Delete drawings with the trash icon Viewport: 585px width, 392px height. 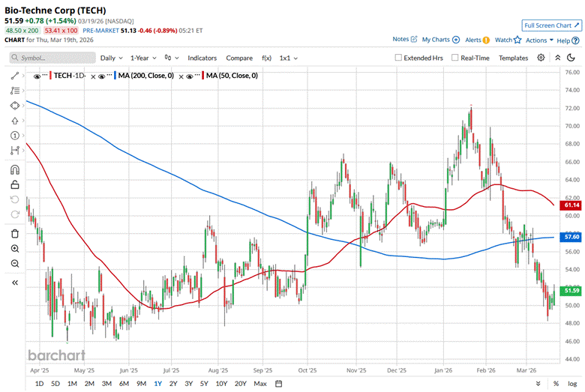[15, 233]
